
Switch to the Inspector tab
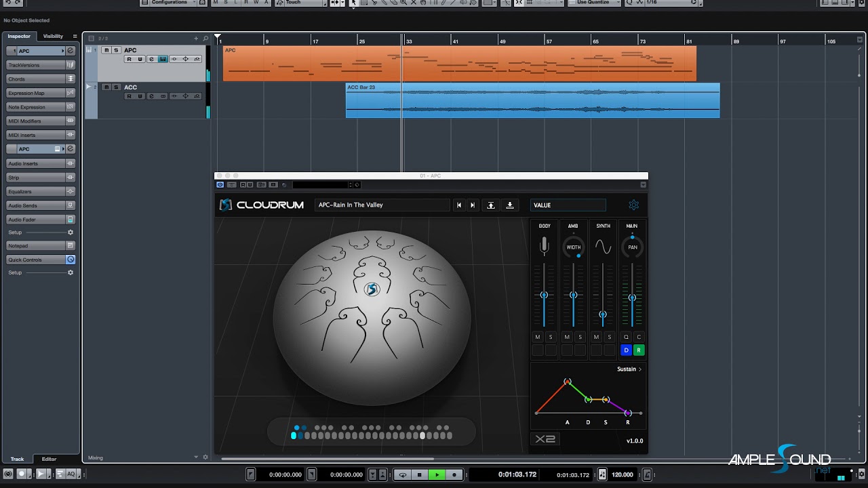pyautogui.click(x=19, y=36)
